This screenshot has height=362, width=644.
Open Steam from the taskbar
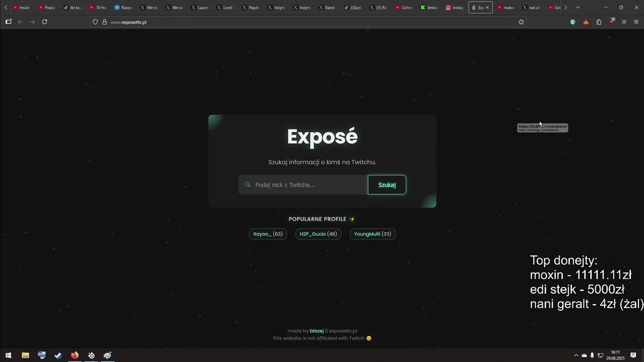coord(58,355)
